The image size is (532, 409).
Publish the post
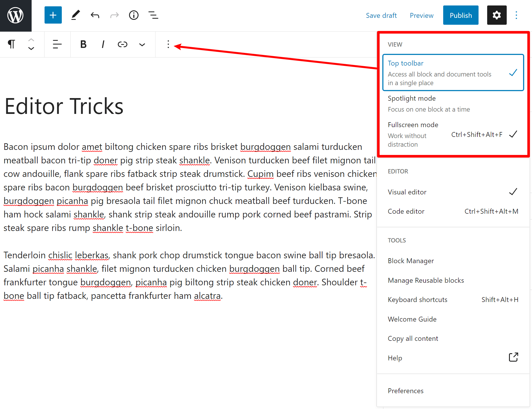coord(460,15)
